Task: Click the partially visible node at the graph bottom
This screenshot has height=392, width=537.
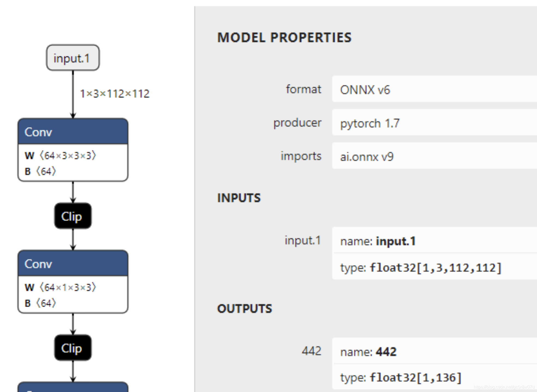Action: point(73,387)
